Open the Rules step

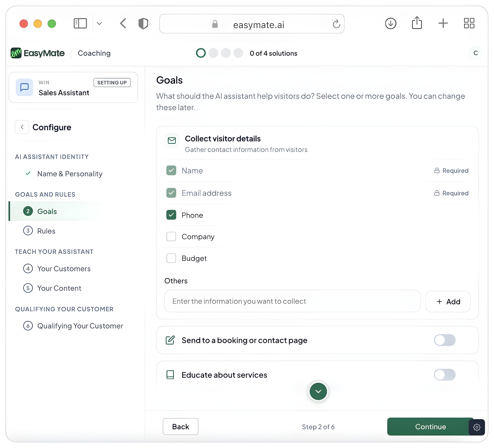[x=46, y=231]
